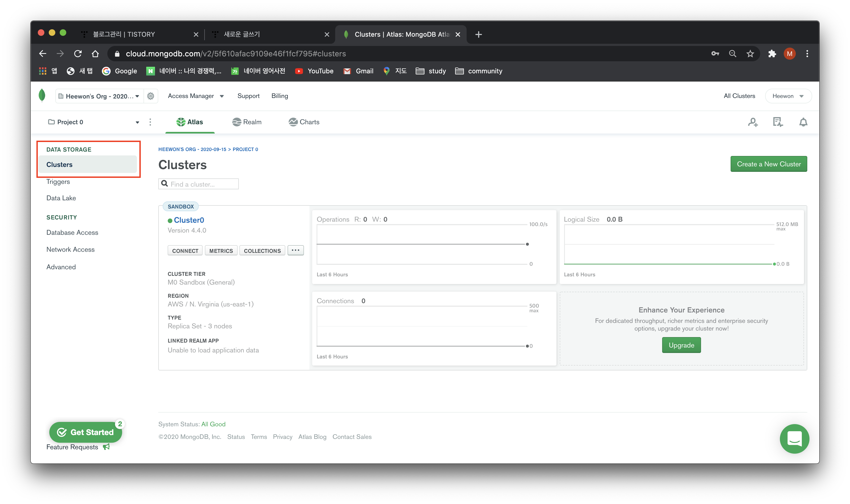Click the Feature Requests megaphone icon
850x504 pixels.
(x=106, y=447)
